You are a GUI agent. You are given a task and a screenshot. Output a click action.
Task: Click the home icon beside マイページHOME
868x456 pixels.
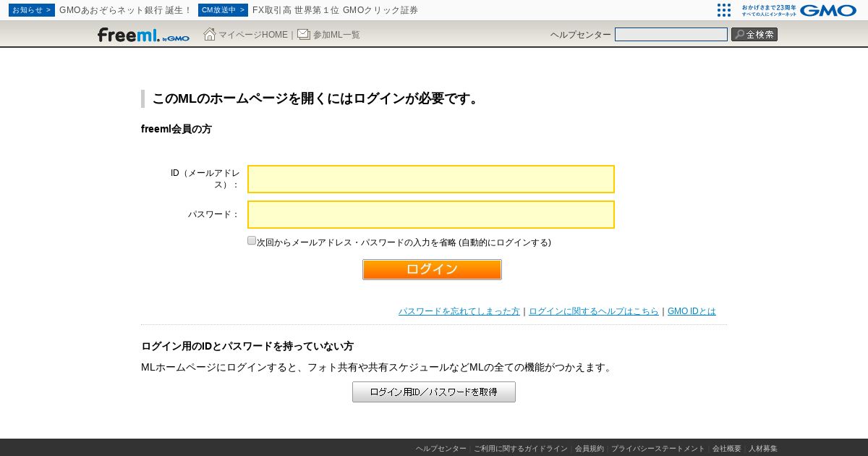(x=210, y=34)
